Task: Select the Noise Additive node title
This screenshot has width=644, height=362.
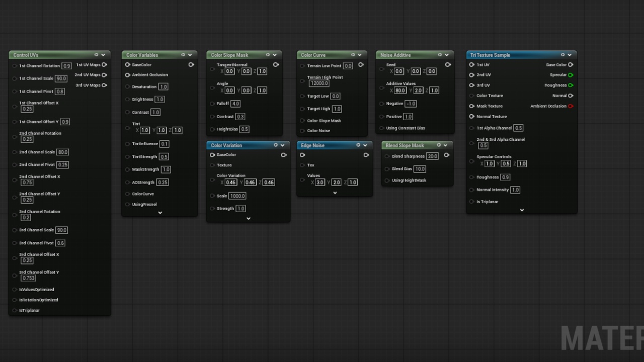Action: tap(395, 55)
